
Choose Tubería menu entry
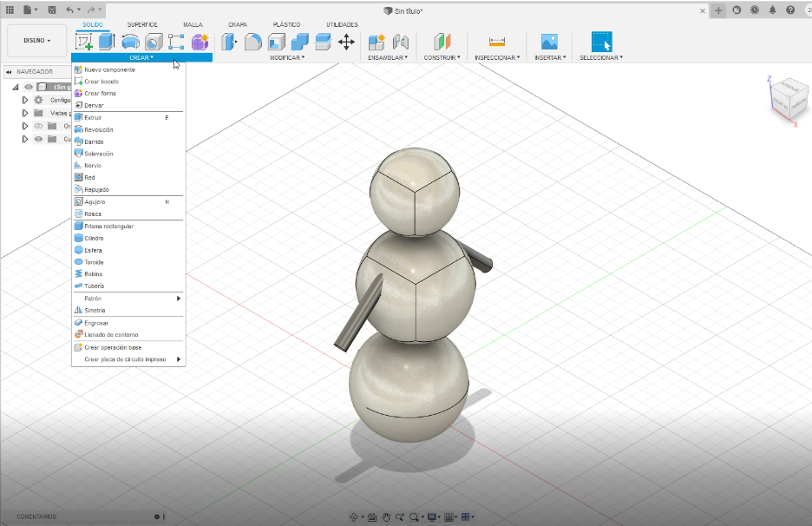[x=128, y=286]
